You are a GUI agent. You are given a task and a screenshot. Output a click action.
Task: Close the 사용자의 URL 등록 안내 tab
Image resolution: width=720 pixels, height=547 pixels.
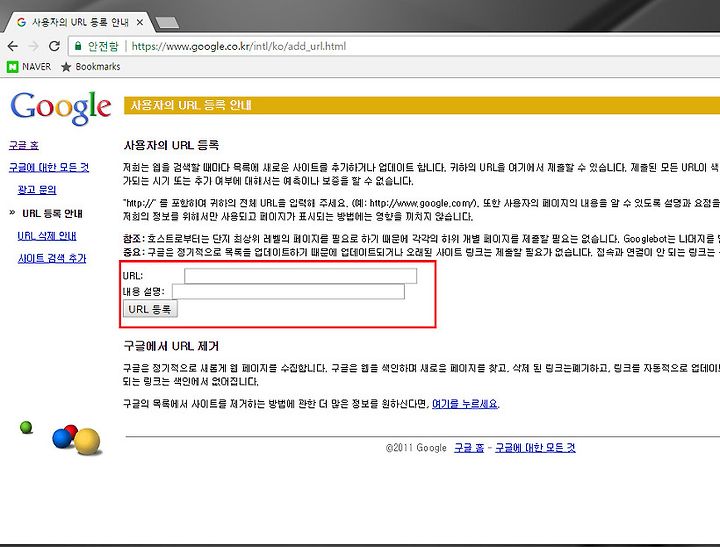pyautogui.click(x=140, y=22)
